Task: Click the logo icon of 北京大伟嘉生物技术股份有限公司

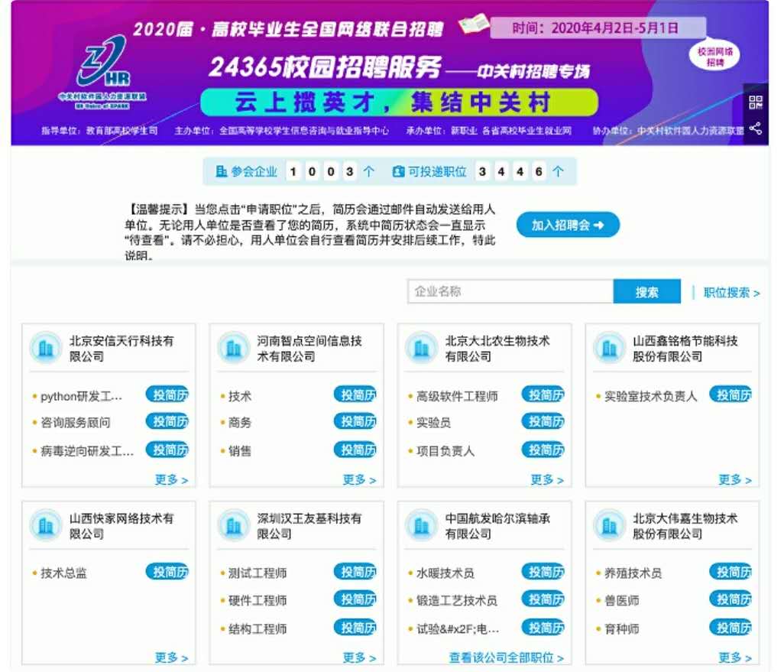Action: (x=609, y=525)
